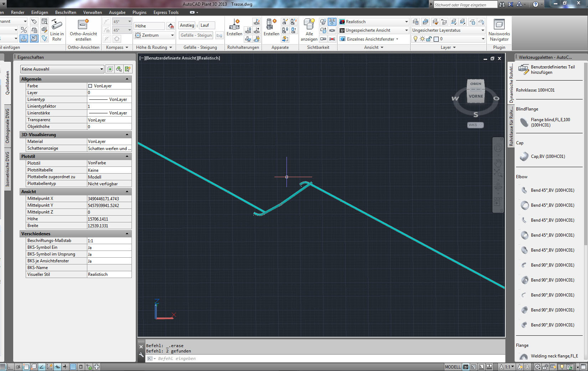This screenshot has height=371, width=588.
Task: Click Stichwort oder Frage eingeben search box
Action: [x=465, y=5]
